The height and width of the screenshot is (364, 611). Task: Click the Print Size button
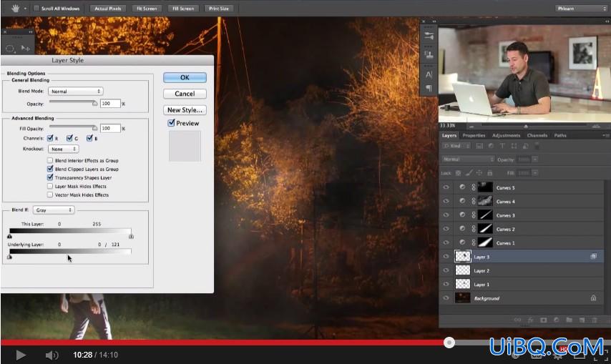[219, 8]
